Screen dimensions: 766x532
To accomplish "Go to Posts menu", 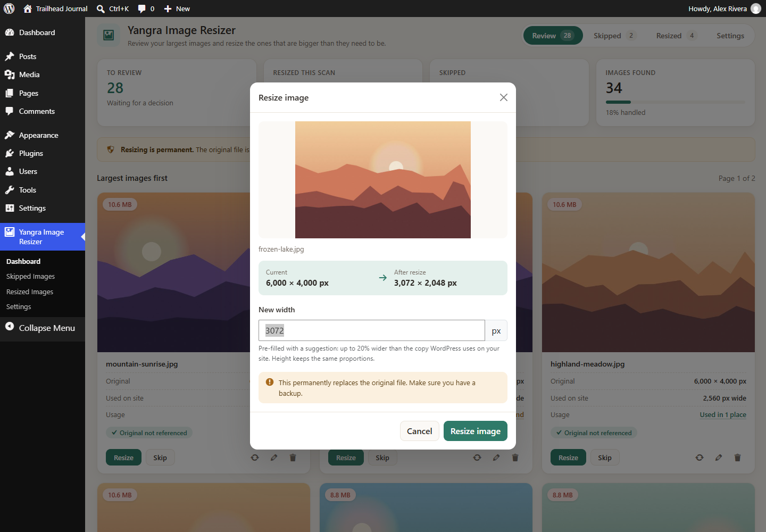I will coord(43,56).
